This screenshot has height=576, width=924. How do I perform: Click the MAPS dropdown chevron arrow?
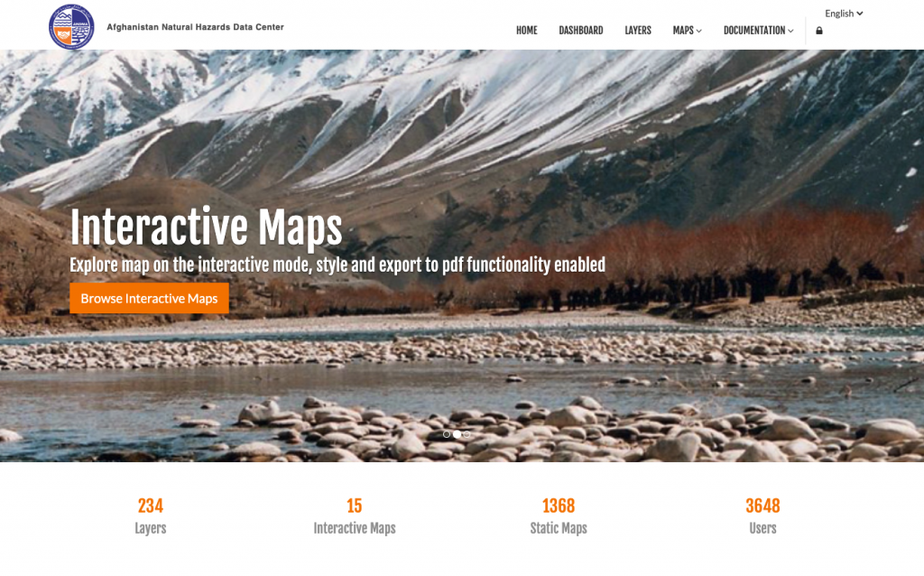(x=699, y=31)
